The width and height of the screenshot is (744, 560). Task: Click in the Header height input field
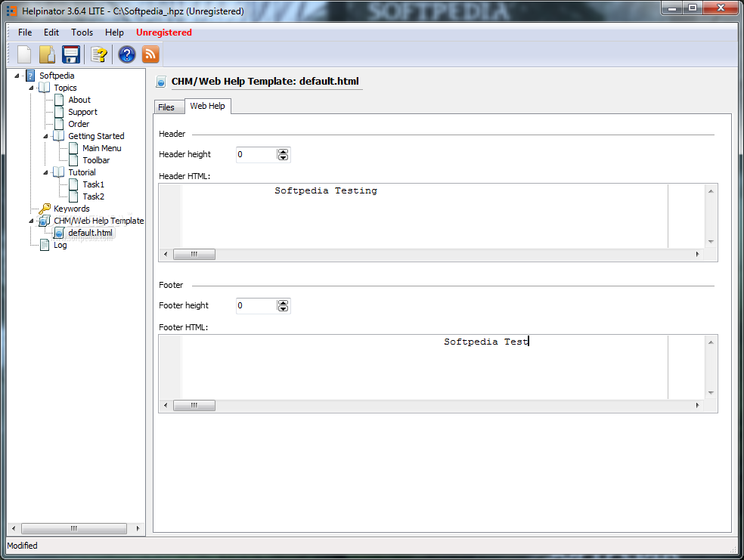point(257,155)
